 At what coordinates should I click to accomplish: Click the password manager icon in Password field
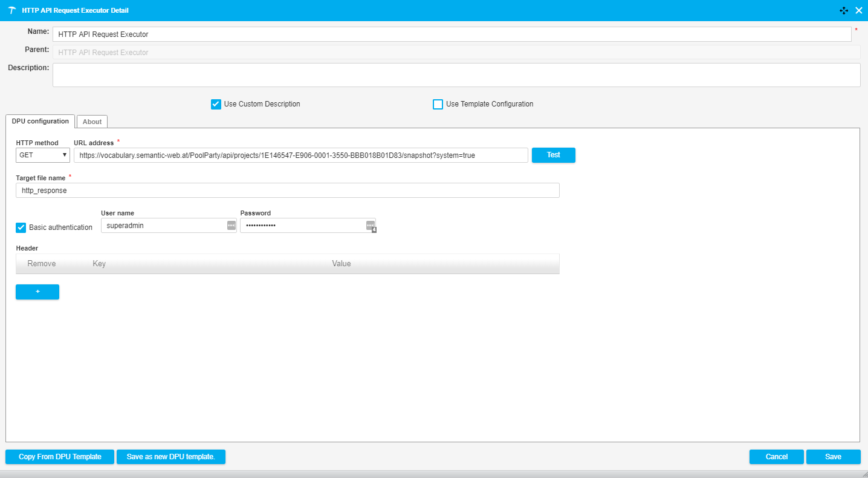tap(370, 225)
